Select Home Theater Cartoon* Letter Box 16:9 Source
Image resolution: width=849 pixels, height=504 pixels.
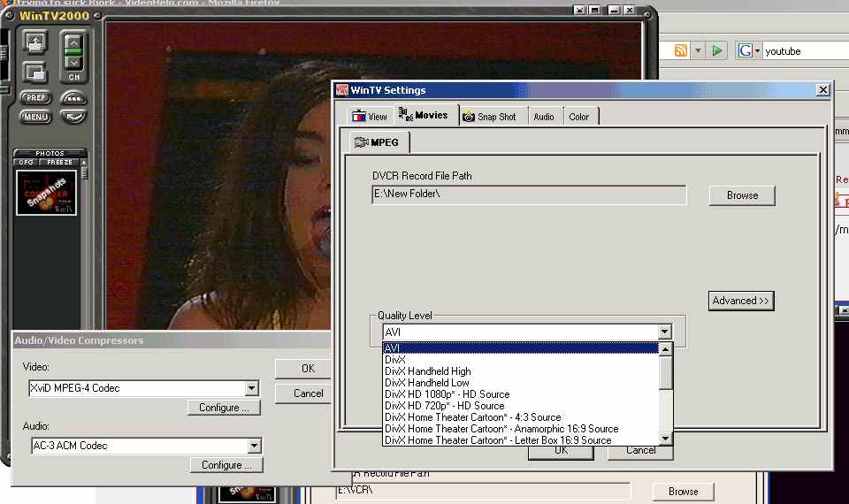(x=520, y=440)
